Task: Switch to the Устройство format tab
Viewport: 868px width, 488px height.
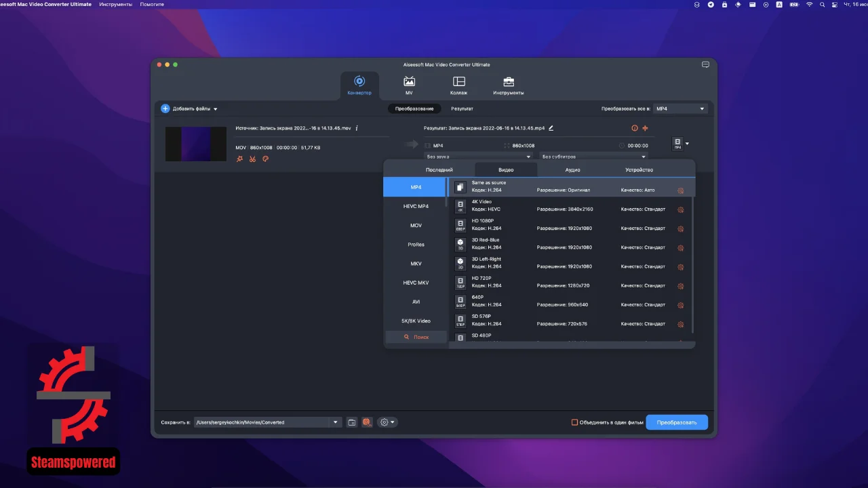Action: click(x=639, y=170)
